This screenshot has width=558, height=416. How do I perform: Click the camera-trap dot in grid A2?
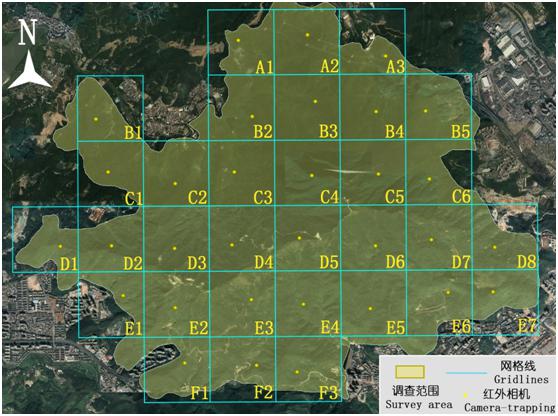307,35
